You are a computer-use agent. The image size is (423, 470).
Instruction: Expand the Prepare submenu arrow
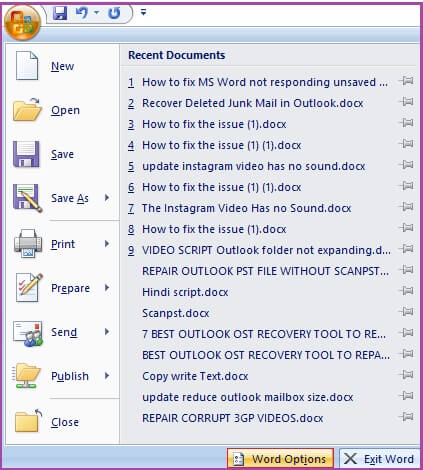click(107, 287)
